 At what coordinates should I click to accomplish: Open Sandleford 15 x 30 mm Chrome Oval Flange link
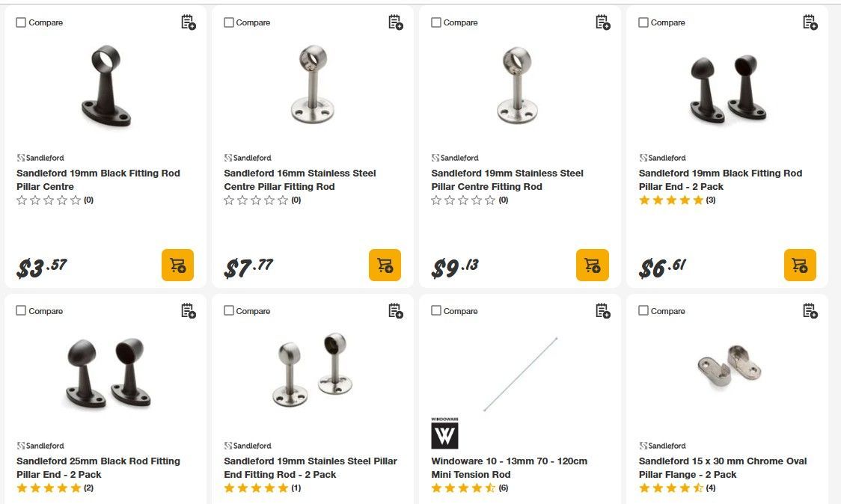(722, 467)
